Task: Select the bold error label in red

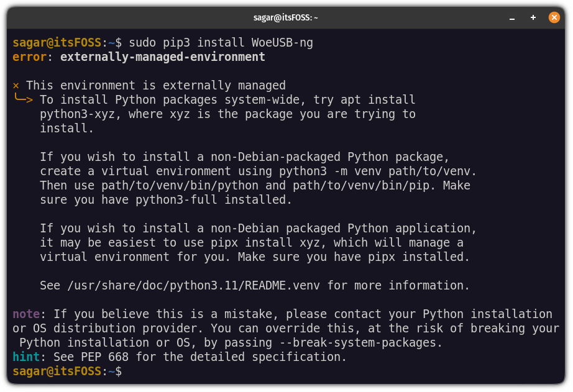Action: [x=27, y=57]
